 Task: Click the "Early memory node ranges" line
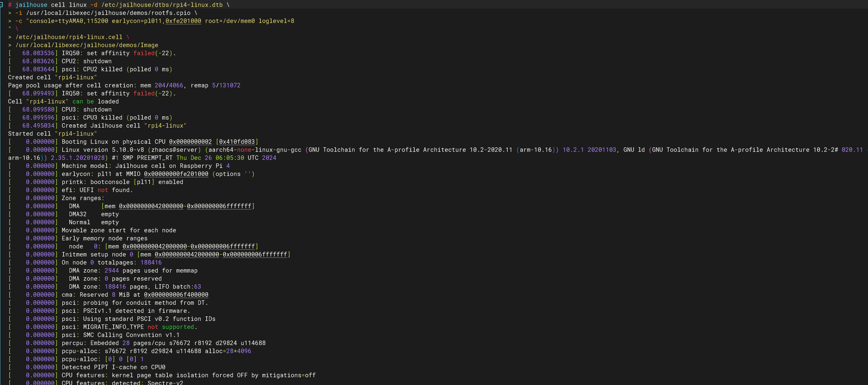point(104,239)
